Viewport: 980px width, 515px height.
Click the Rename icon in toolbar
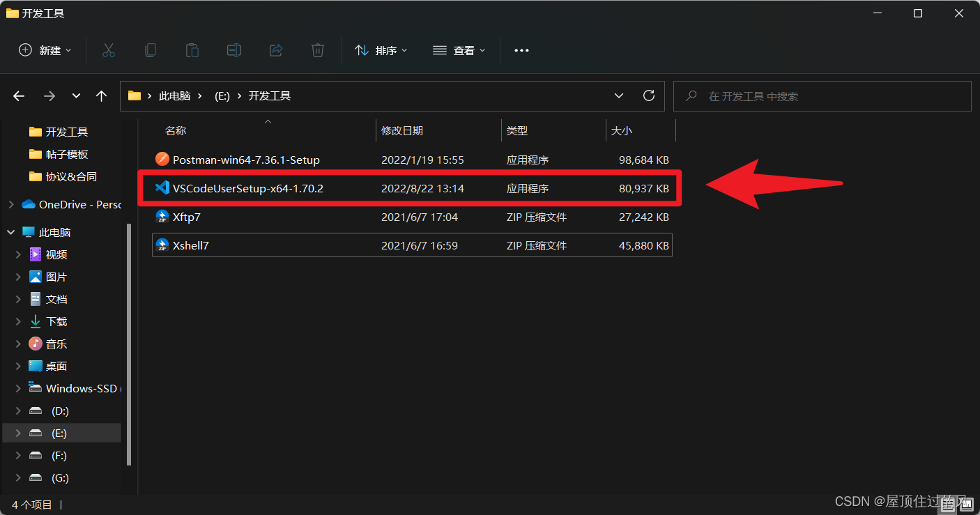(234, 50)
